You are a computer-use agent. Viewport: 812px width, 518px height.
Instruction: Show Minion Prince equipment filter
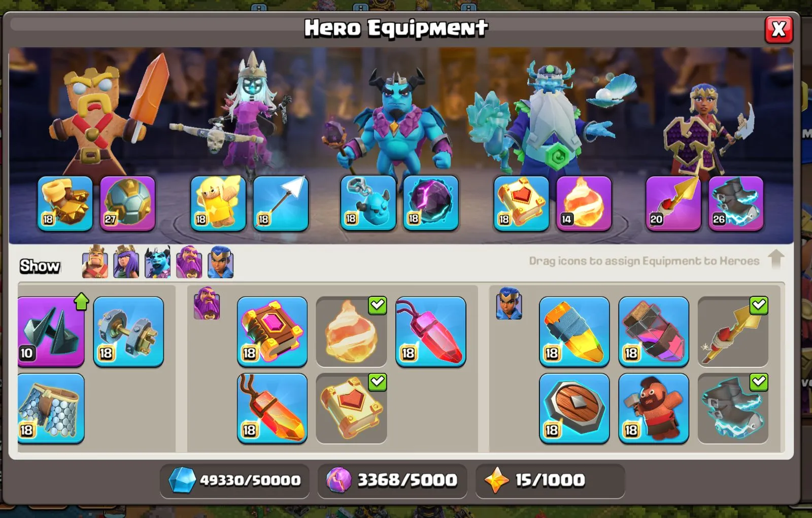157,262
